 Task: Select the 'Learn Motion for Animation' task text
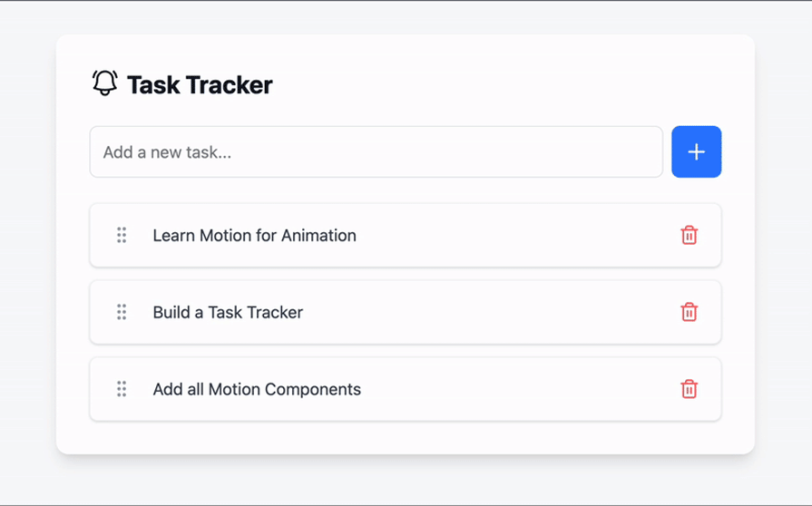[x=254, y=236]
